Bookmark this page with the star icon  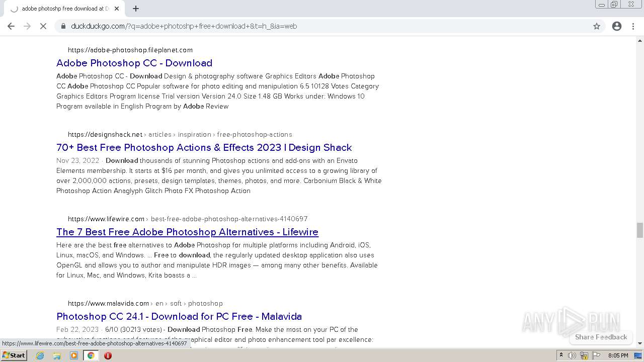tap(597, 26)
